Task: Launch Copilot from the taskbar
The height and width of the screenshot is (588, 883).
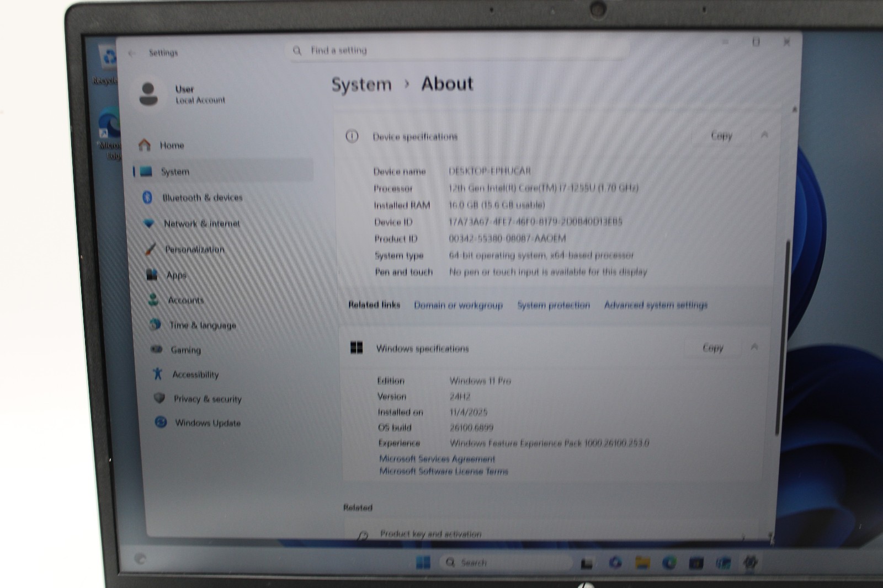Action: point(615,562)
